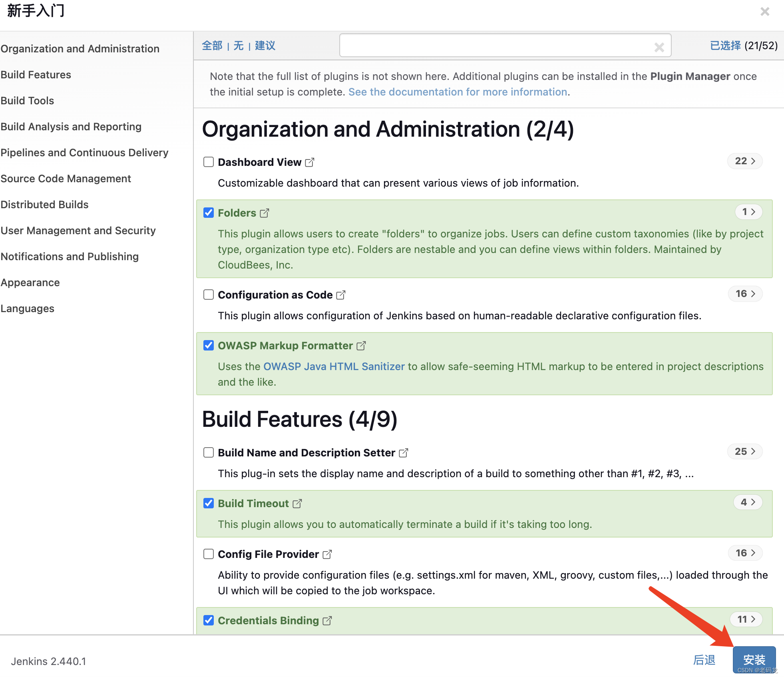Enable the Configuration as Code checkbox
This screenshot has width=784, height=677.
pyautogui.click(x=209, y=295)
